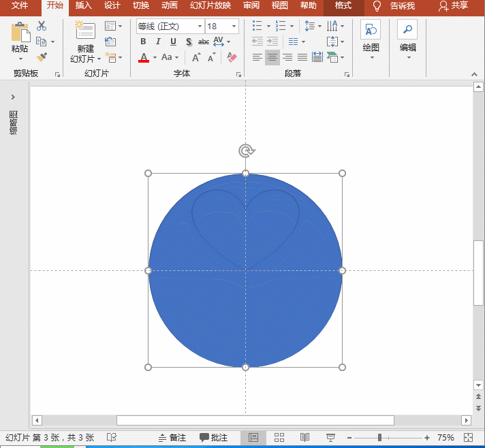Open the Format contextual tab
The image size is (485, 448).
(x=343, y=5)
